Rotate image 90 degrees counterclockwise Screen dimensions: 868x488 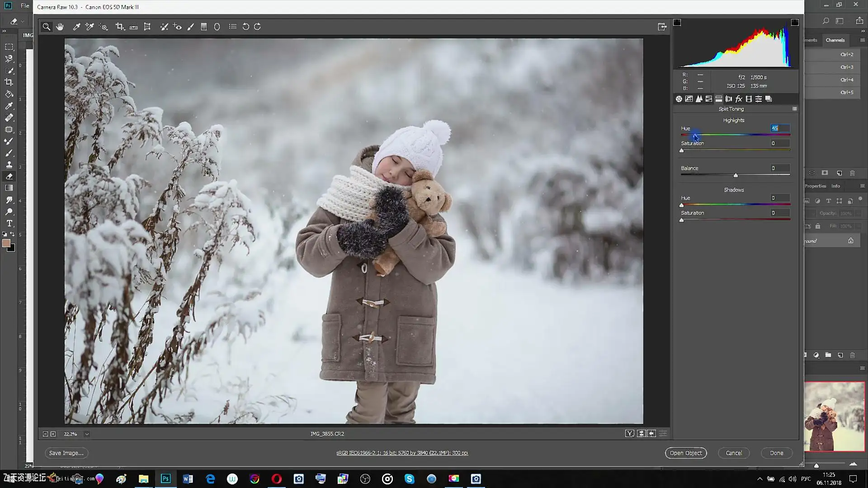point(245,27)
